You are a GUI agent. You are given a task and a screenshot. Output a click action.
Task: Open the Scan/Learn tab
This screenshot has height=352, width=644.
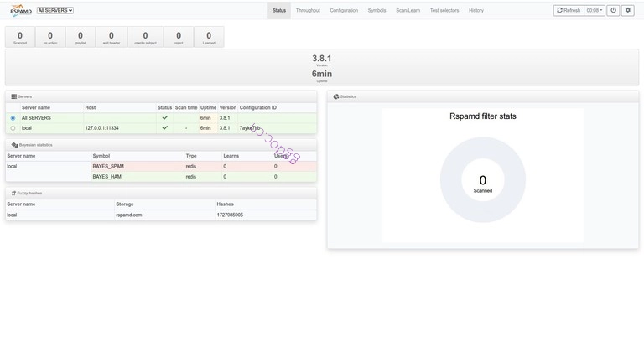point(408,10)
